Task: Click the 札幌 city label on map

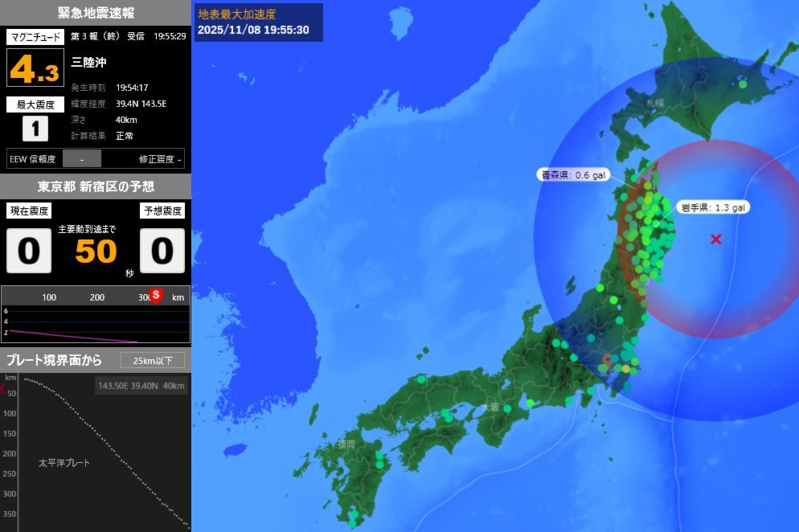Action: click(655, 103)
